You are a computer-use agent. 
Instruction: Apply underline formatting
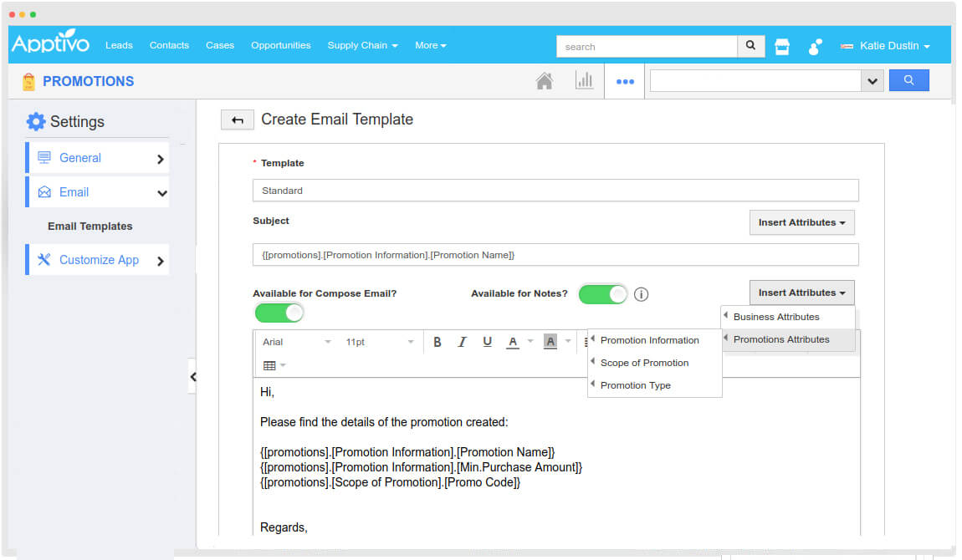(x=487, y=341)
